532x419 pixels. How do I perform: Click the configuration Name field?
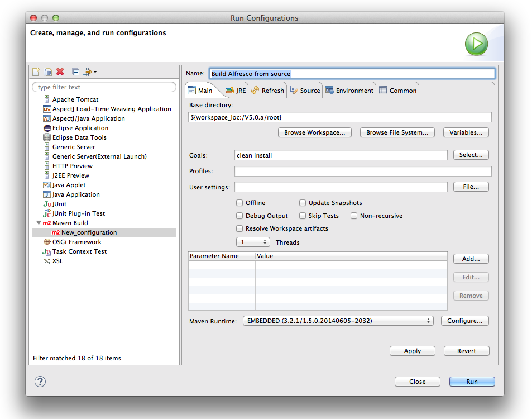pyautogui.click(x=352, y=74)
